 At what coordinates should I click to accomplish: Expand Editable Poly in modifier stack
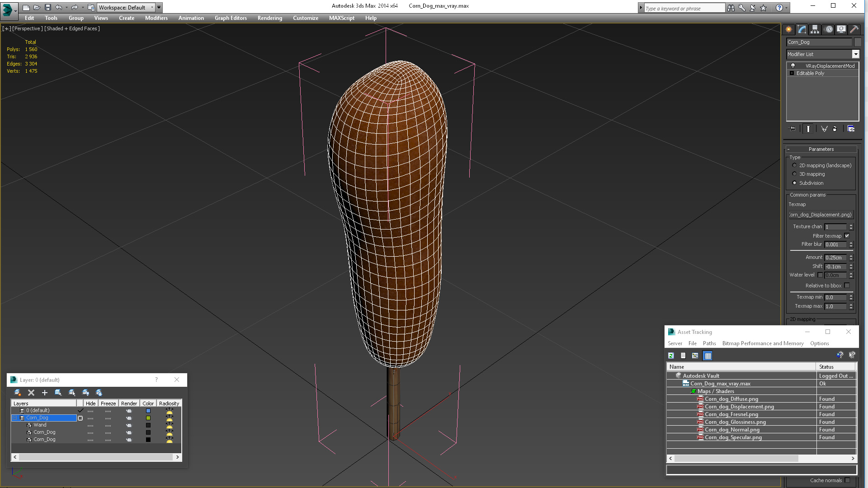tap(792, 73)
